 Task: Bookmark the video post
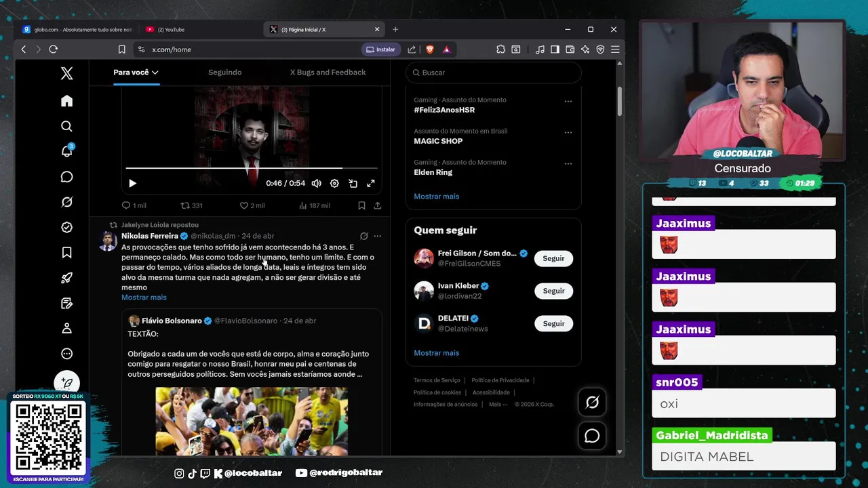pos(361,205)
